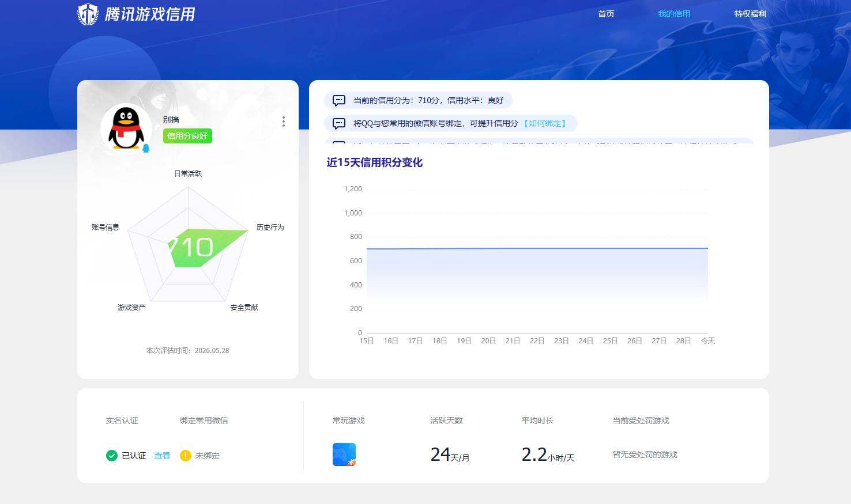Click the 已认证 status text

click(x=134, y=456)
